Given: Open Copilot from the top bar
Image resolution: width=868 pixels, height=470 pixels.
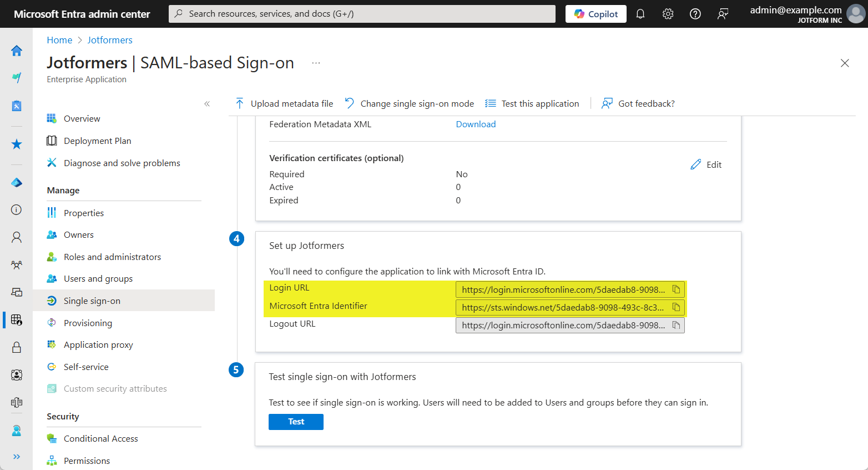Looking at the screenshot, I should [596, 14].
